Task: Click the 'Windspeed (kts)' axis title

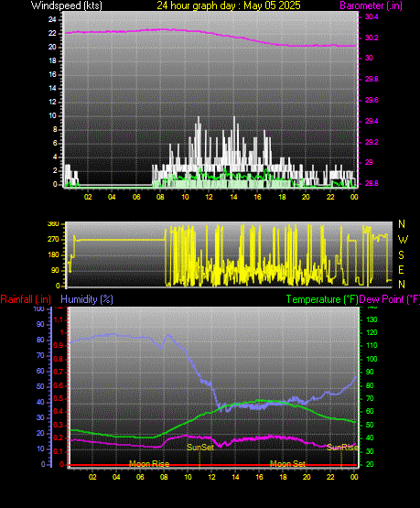Action: 67,5
